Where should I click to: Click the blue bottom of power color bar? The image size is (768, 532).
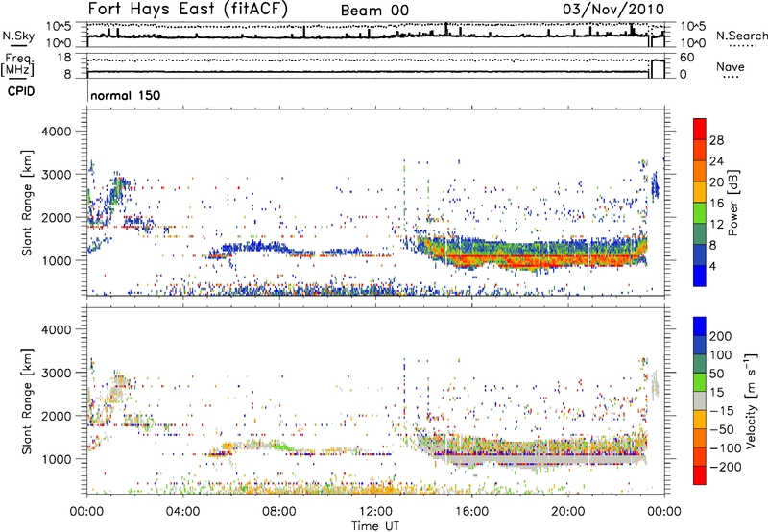[700, 277]
